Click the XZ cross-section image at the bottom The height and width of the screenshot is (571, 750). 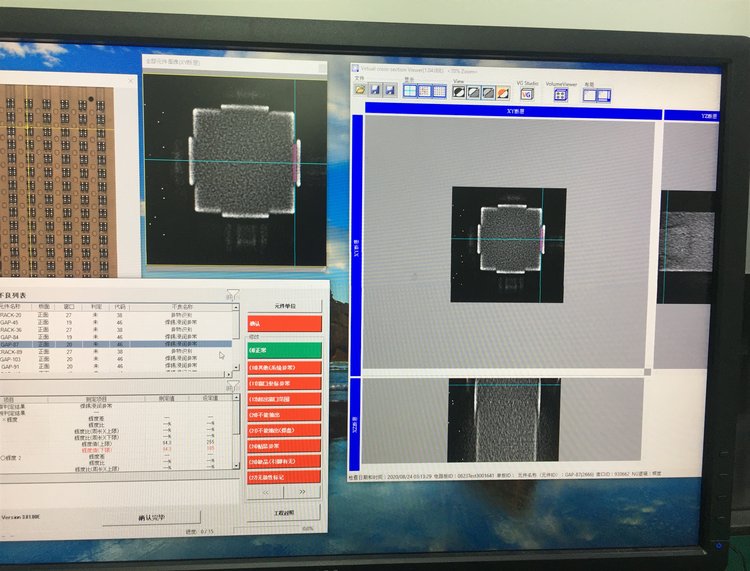pyautogui.click(x=504, y=420)
